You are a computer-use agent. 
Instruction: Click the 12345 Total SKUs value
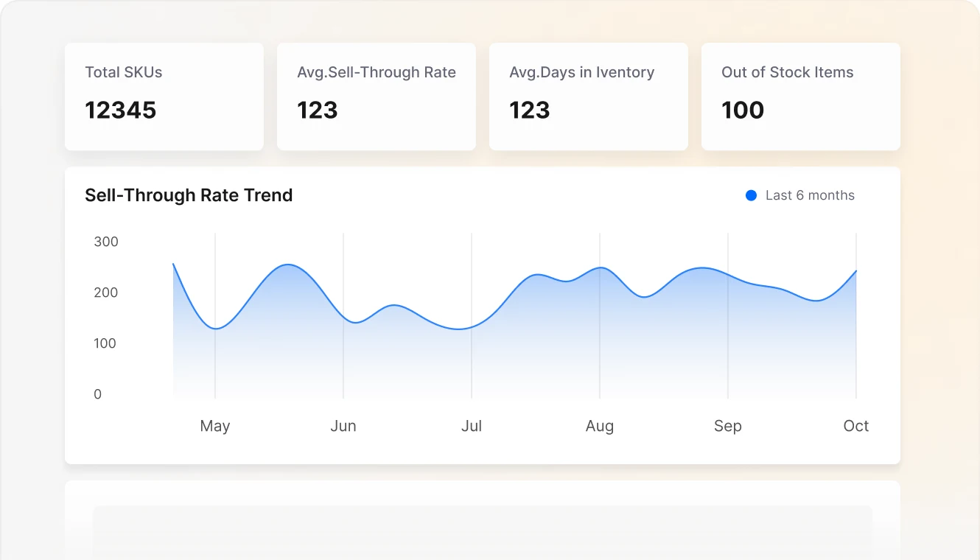click(121, 111)
